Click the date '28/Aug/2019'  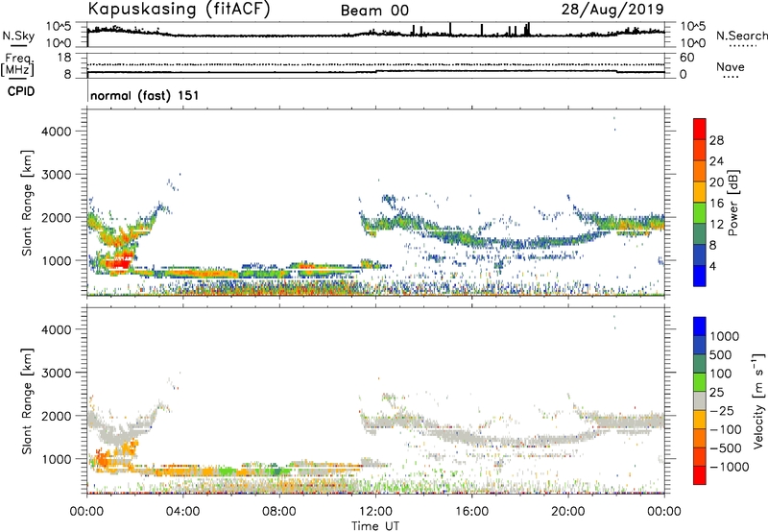[612, 9]
